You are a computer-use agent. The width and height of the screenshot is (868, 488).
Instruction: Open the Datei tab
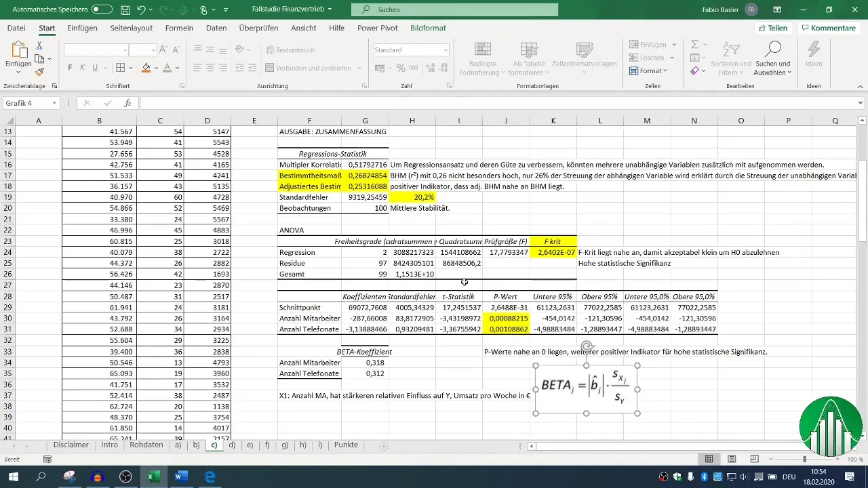click(16, 28)
